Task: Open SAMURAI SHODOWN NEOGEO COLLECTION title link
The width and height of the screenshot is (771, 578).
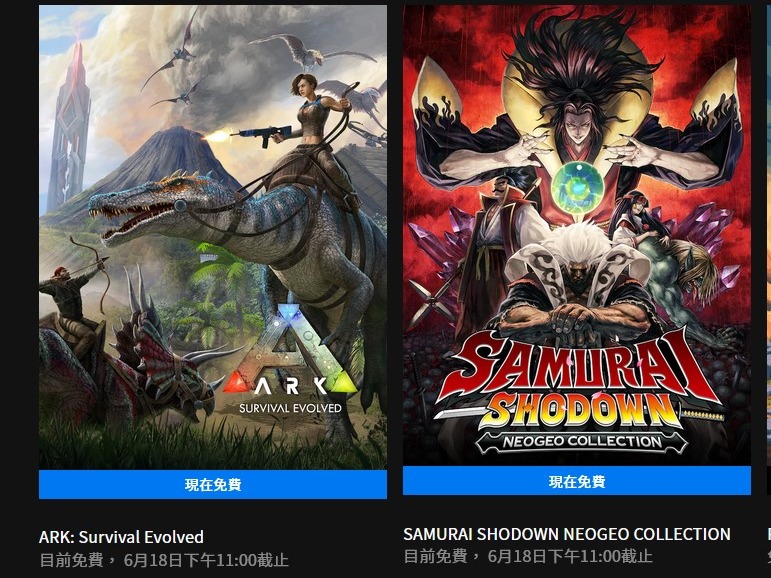Action: click(567, 534)
